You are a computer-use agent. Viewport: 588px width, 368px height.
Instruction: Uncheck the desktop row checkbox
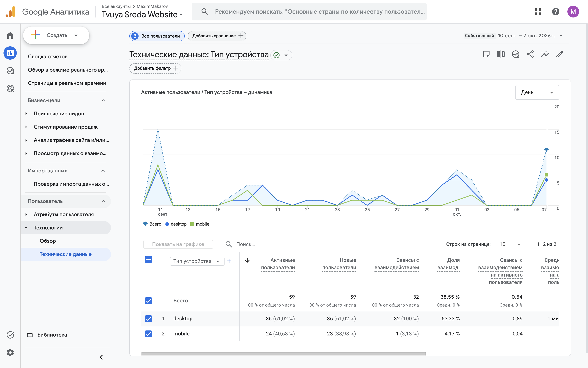click(x=148, y=319)
